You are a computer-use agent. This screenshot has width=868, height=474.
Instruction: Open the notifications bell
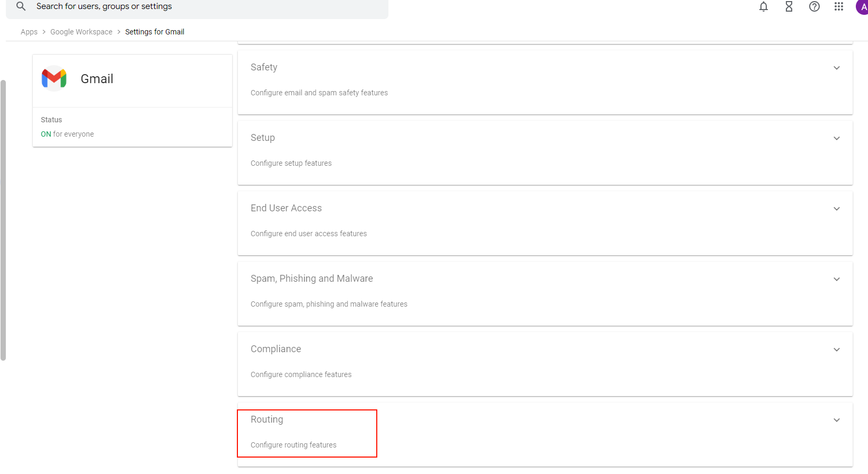[x=763, y=7]
